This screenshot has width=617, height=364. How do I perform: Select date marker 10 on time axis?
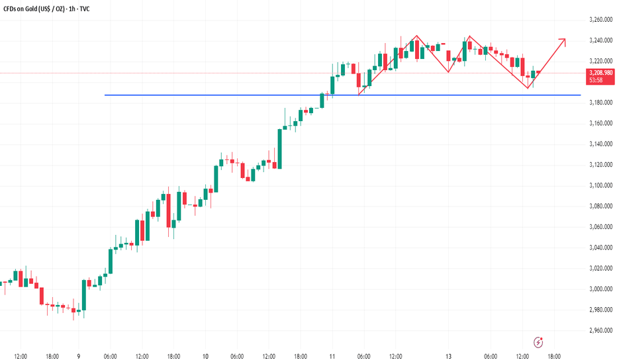[x=205, y=357]
